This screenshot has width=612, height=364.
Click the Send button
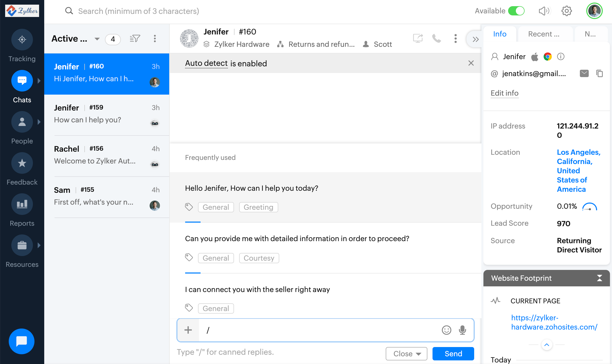(x=453, y=354)
